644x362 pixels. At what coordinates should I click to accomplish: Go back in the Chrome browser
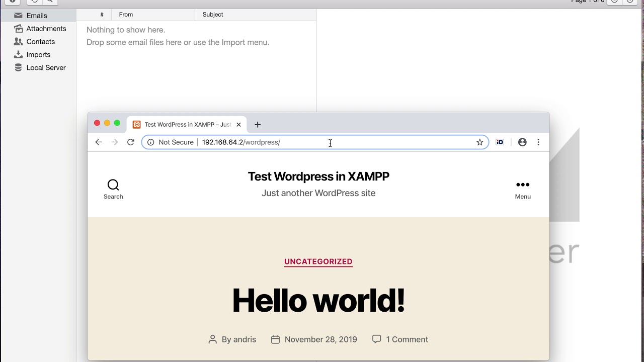99,142
